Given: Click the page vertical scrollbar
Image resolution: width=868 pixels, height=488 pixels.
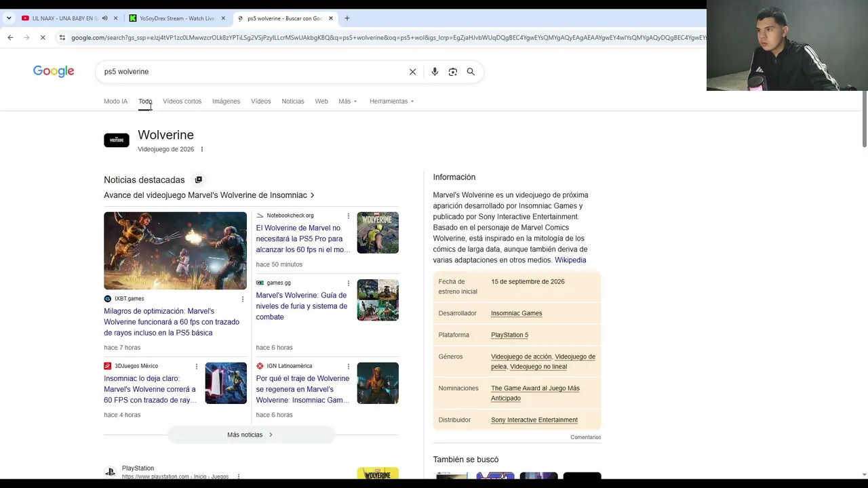Looking at the screenshot, I should pyautogui.click(x=865, y=119).
